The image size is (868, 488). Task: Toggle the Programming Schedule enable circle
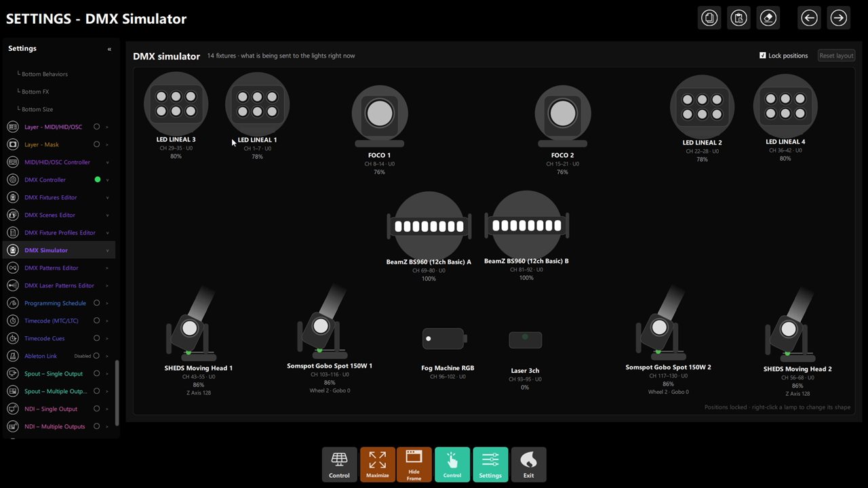coord(97,303)
